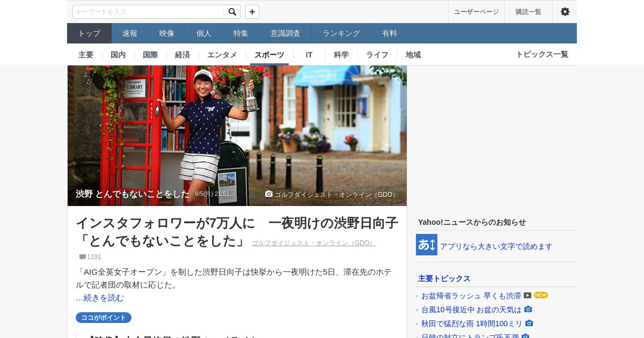The height and width of the screenshot is (338, 644).
Task: Switch to スポーツ category
Action: tap(269, 54)
